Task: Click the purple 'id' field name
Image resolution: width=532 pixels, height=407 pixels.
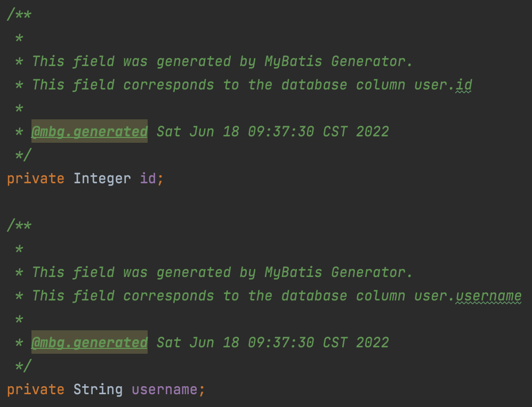Action: click(148, 178)
